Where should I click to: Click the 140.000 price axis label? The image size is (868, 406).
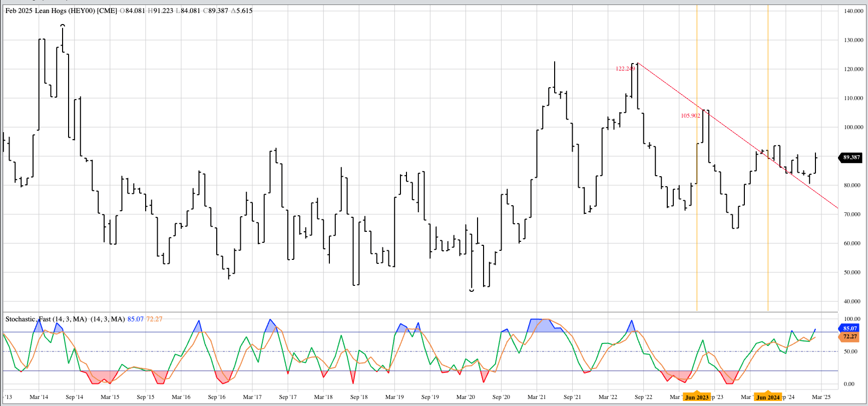point(853,11)
